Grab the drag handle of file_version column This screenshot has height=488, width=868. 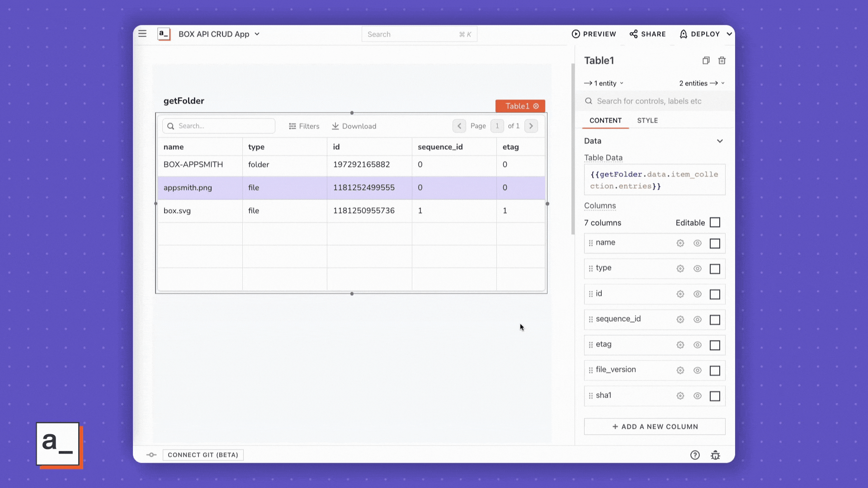coord(590,371)
